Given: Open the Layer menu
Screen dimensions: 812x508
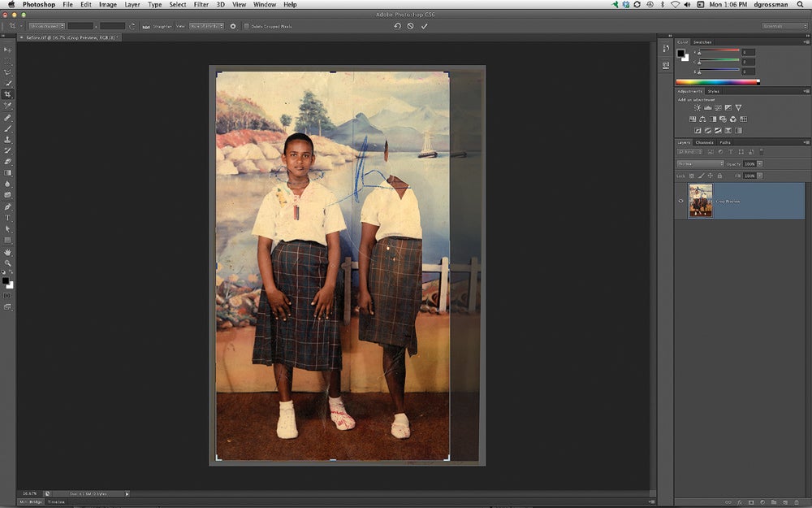Looking at the screenshot, I should point(132,4).
